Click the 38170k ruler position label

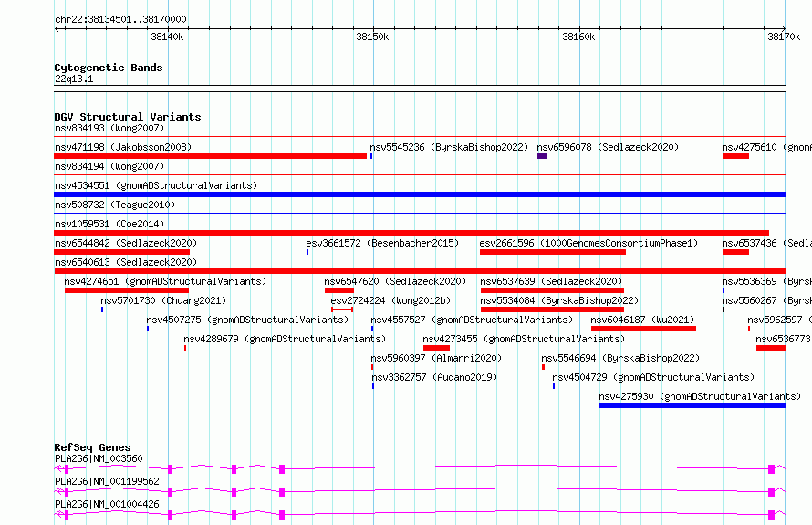pyautogui.click(x=784, y=37)
